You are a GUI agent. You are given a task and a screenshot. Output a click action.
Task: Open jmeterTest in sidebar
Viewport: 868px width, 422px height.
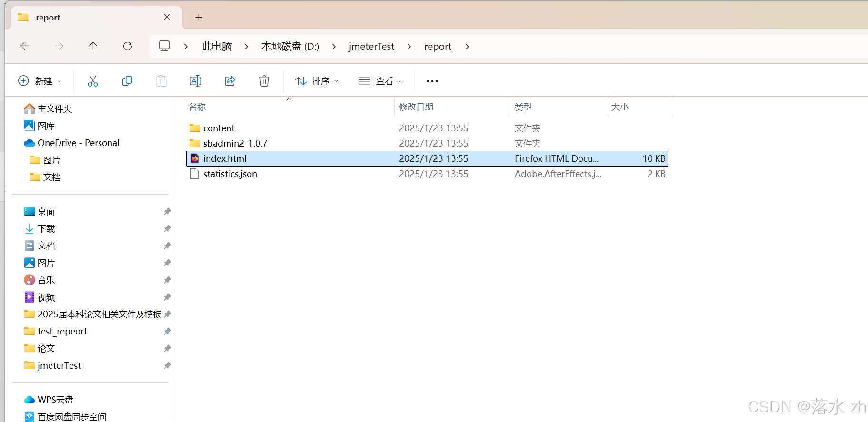click(59, 366)
